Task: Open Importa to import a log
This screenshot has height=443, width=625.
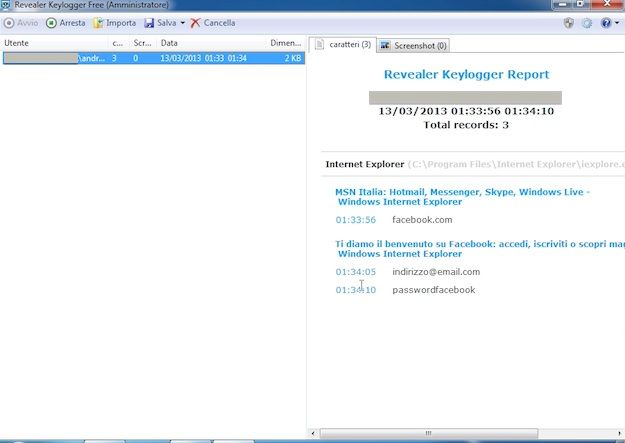Action: (115, 23)
